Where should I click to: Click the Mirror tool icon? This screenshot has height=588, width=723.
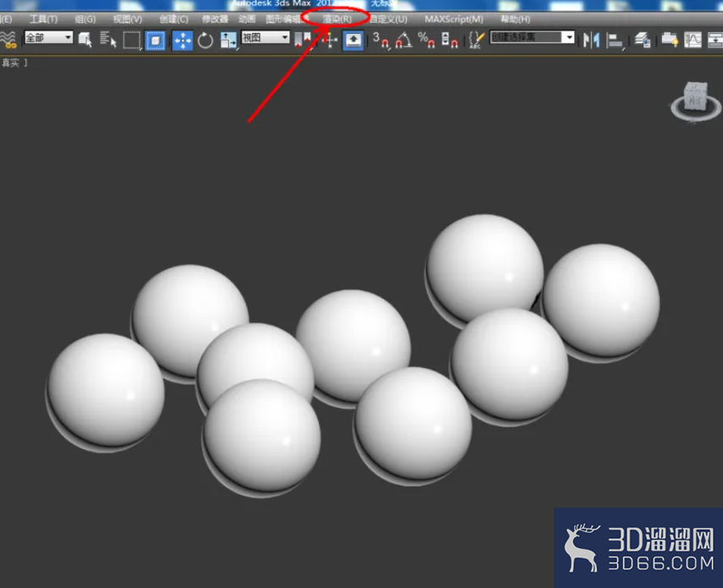(591, 40)
